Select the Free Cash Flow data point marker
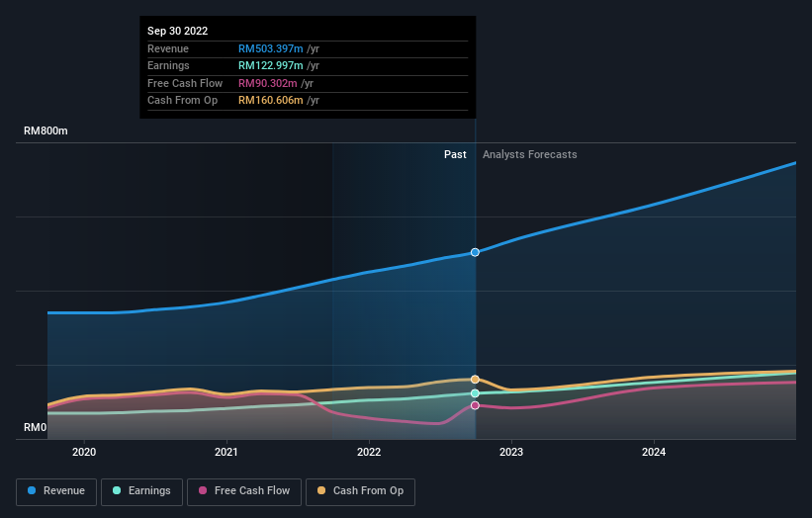Viewport: 812px width, 518px height. [475, 405]
